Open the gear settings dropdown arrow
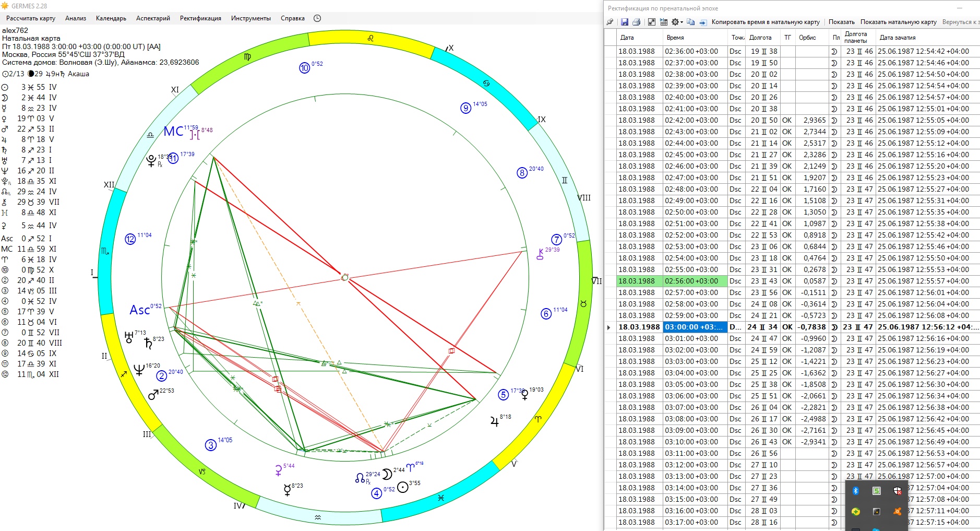The width and height of the screenshot is (980, 531). pyautogui.click(x=682, y=22)
